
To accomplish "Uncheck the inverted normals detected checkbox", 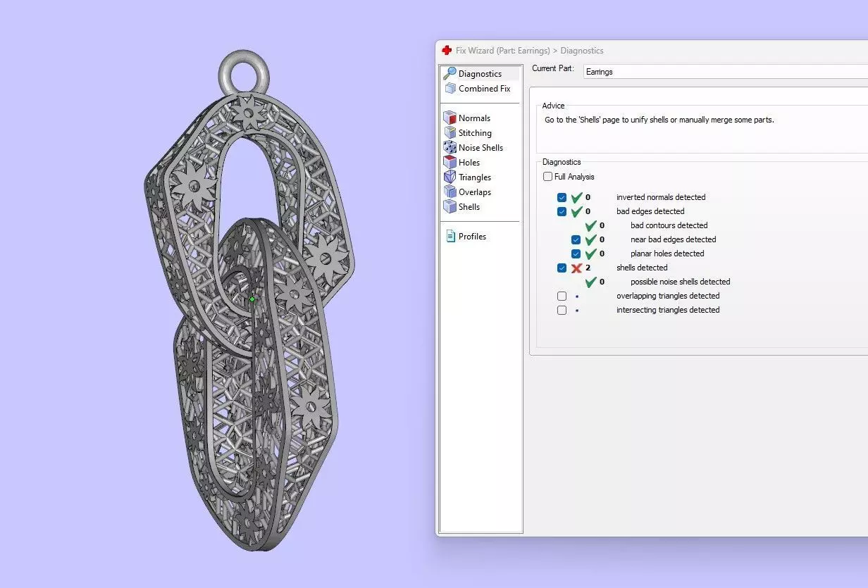I will (x=562, y=197).
